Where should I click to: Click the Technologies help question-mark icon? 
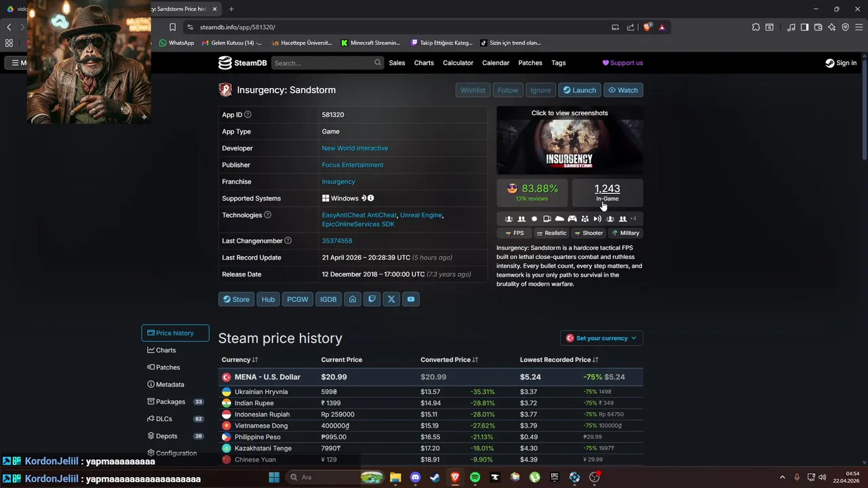pyautogui.click(x=267, y=215)
